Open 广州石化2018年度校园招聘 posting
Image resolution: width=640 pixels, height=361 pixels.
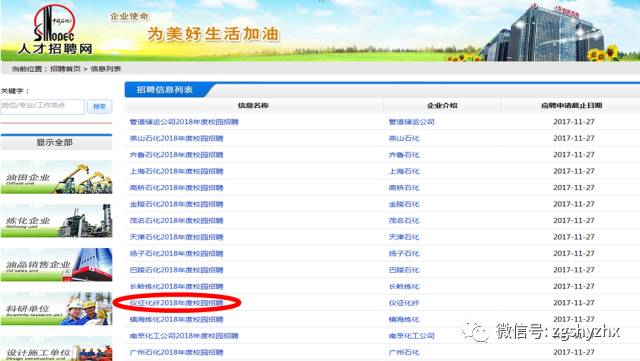177,352
